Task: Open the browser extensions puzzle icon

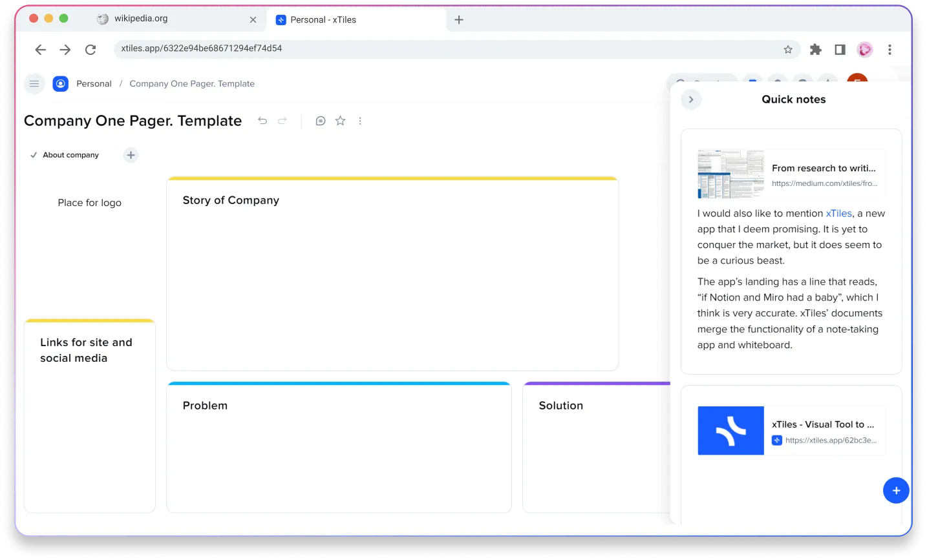Action: tap(816, 50)
